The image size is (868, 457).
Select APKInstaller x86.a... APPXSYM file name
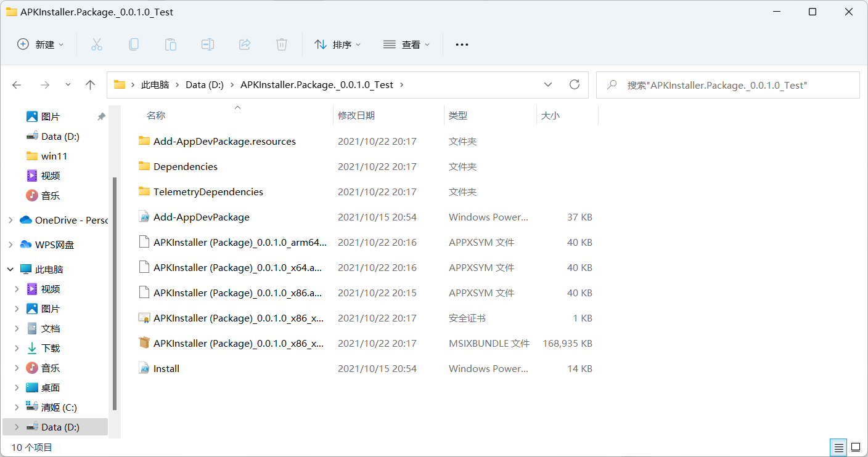237,293
